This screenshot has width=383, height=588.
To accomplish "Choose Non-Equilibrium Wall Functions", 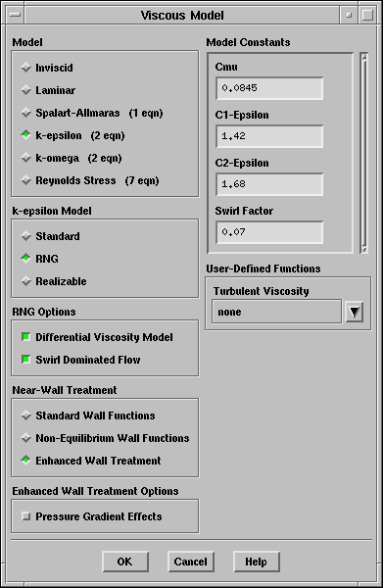I will click(x=105, y=438).
